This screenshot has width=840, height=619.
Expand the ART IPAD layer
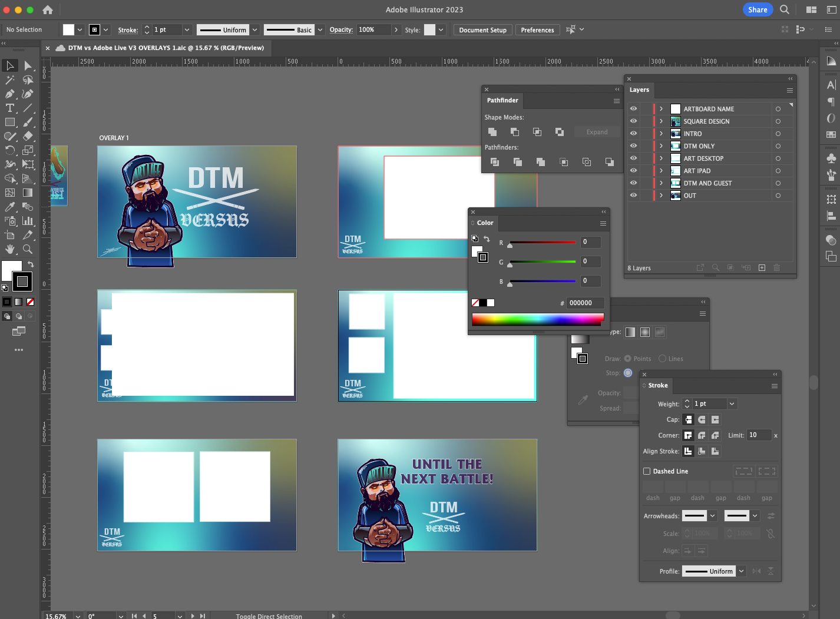coord(661,171)
